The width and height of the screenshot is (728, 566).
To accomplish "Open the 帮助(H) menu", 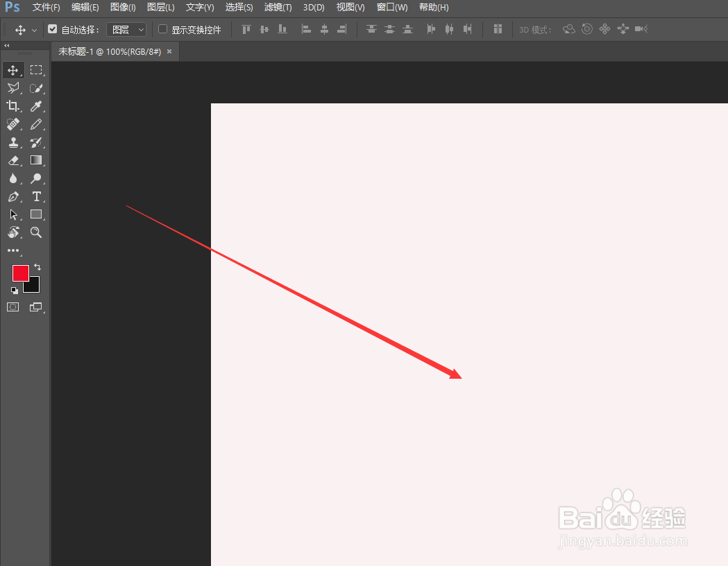I will click(x=434, y=8).
